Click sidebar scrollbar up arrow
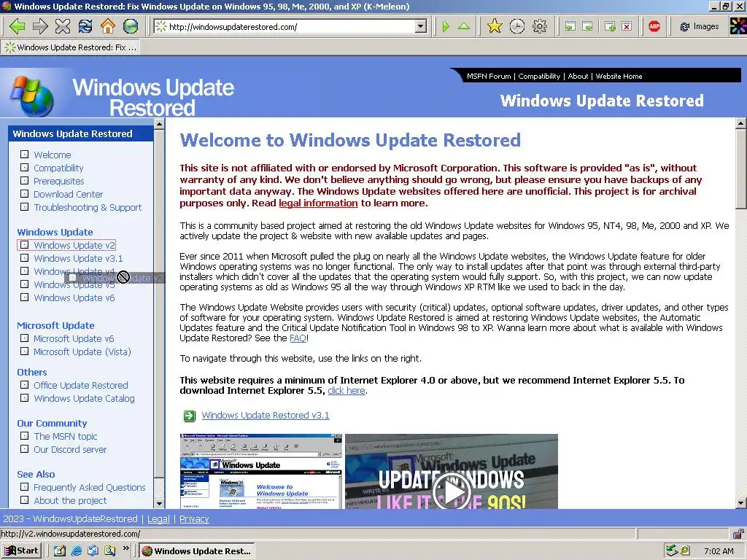 tap(159, 124)
